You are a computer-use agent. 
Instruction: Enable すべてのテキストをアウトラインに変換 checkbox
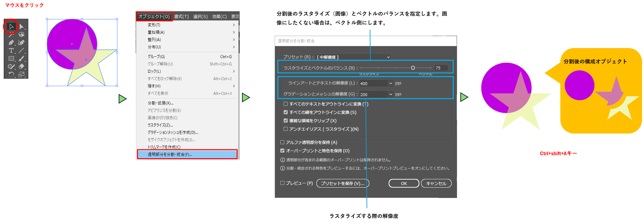point(286,104)
